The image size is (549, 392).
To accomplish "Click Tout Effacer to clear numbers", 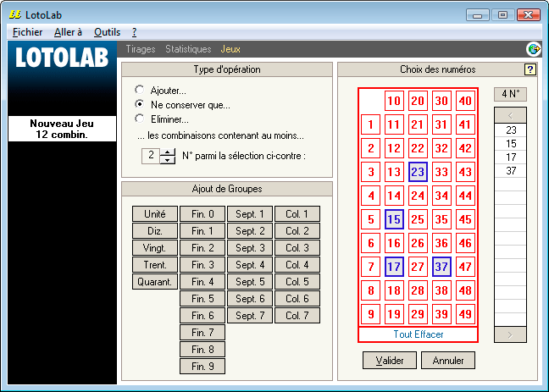I will click(418, 334).
